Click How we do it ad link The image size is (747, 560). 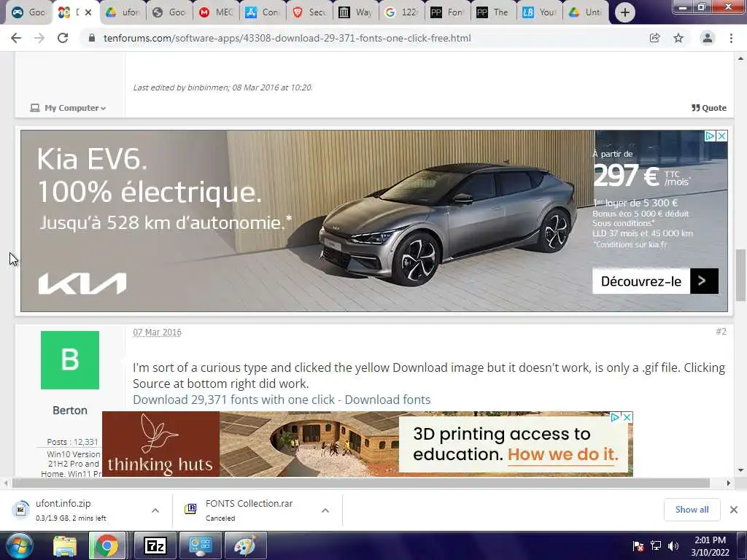(x=563, y=454)
